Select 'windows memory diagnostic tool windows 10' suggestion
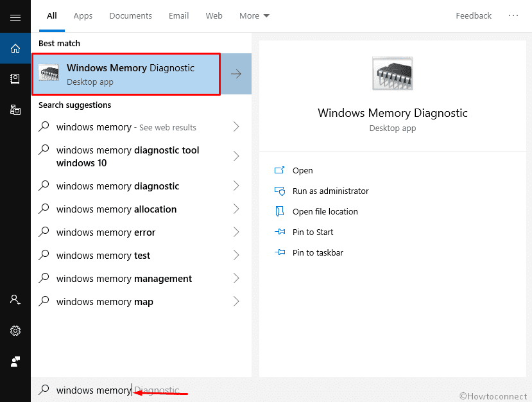Image resolution: width=532 pixels, height=402 pixels. click(141, 156)
